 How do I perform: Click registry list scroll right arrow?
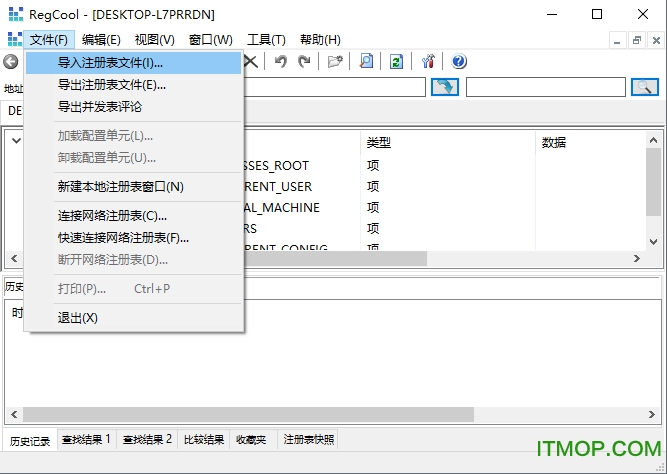click(637, 258)
